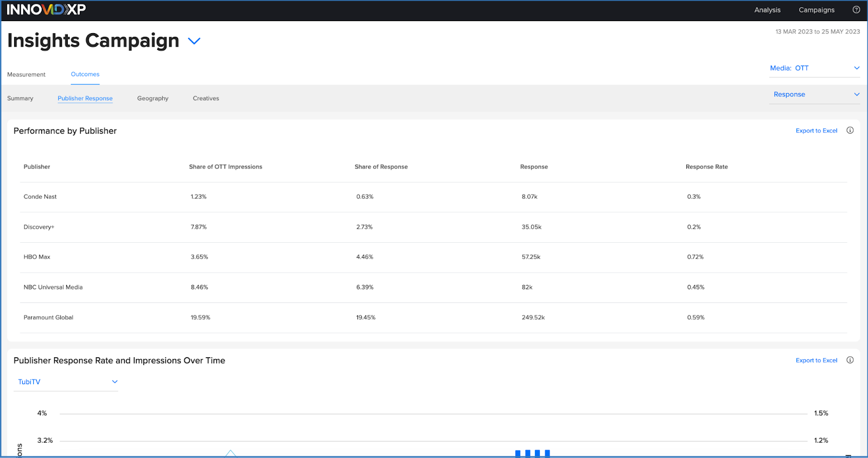This screenshot has height=458, width=868.
Task: Select the Conde Nast publisher row
Action: click(433, 197)
